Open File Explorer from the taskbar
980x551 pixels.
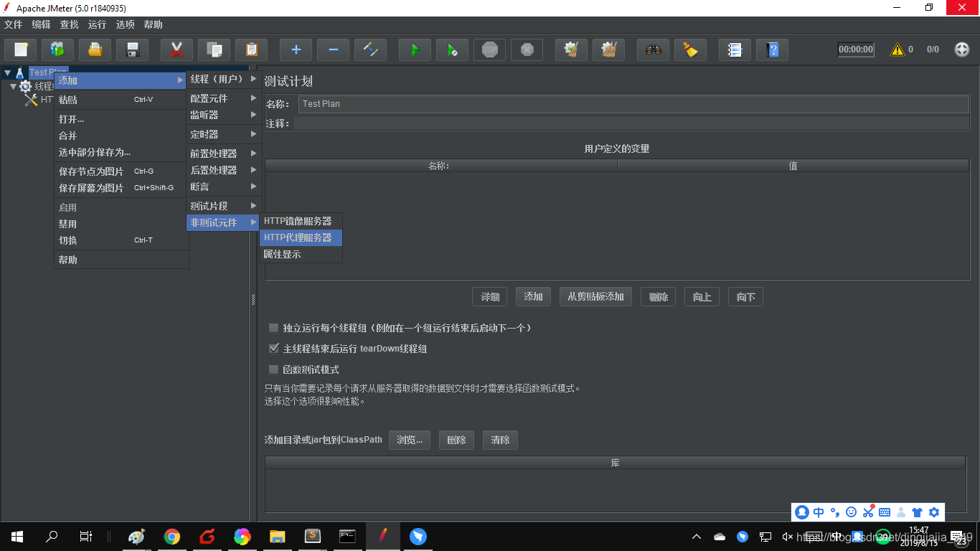(278, 536)
